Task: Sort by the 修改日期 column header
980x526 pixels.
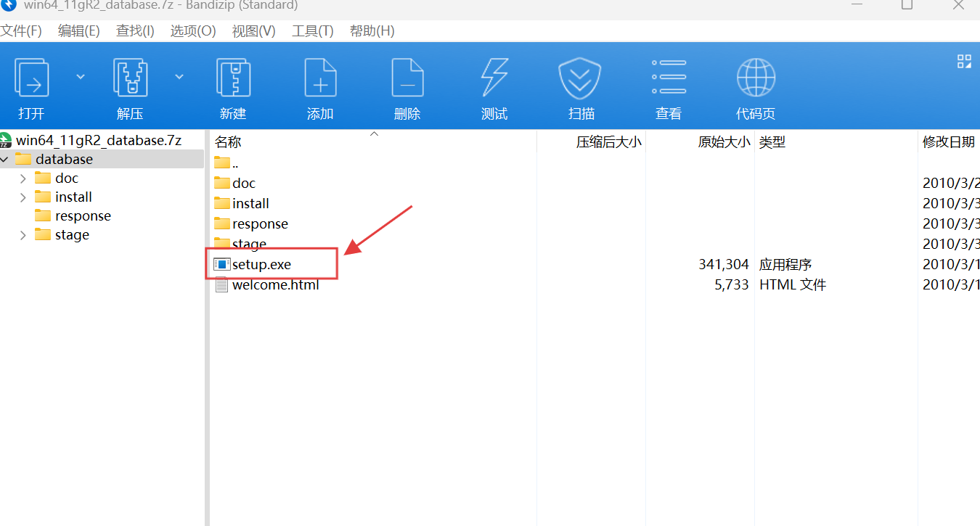Action: [x=950, y=141]
